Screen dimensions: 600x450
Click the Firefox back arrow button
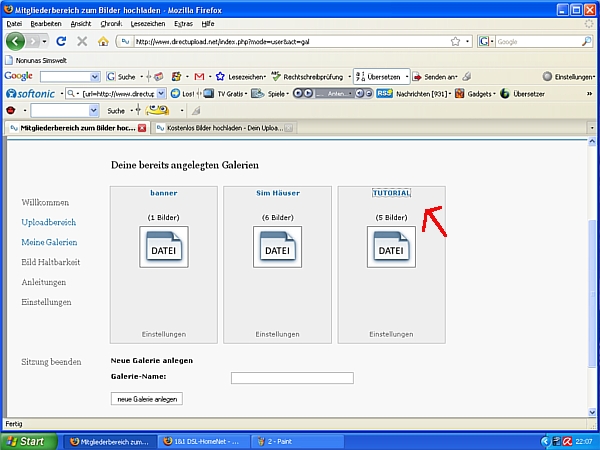tap(16, 41)
